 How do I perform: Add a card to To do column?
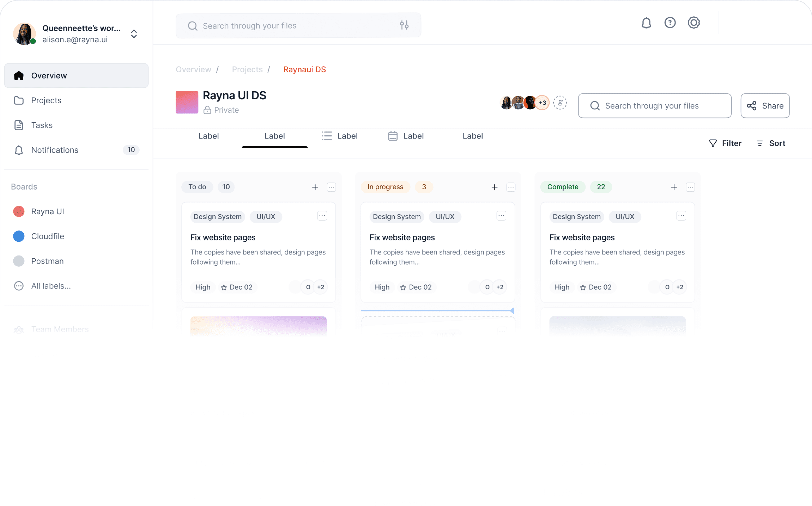[x=315, y=187]
